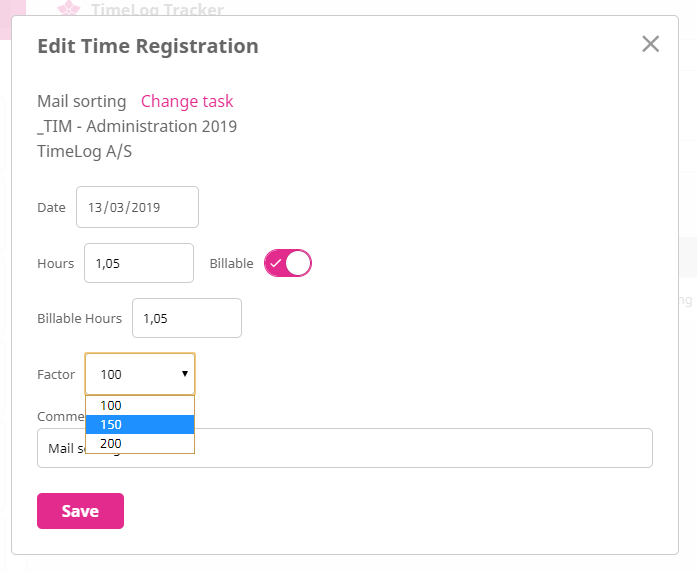
Task: Click the Billable label text
Action: [x=231, y=263]
